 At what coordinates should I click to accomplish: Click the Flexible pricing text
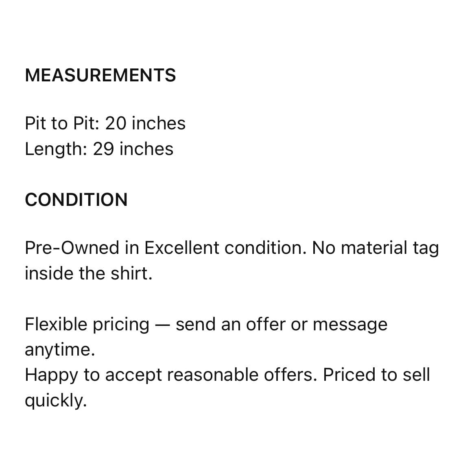pyautogui.click(x=87, y=325)
